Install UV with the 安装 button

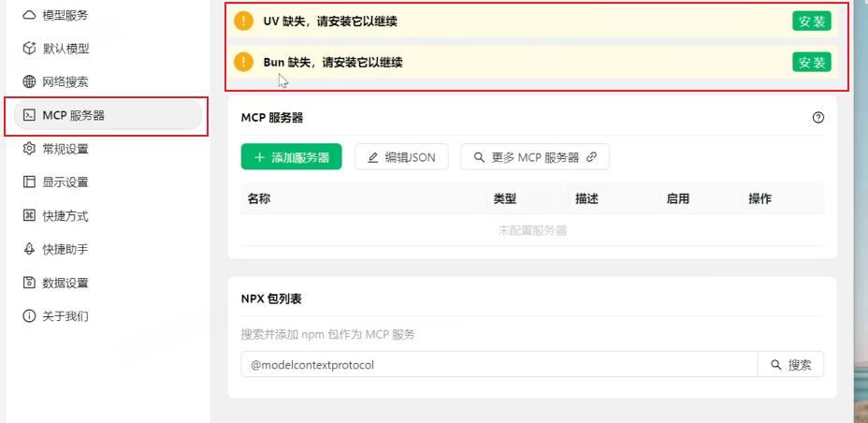tap(812, 21)
